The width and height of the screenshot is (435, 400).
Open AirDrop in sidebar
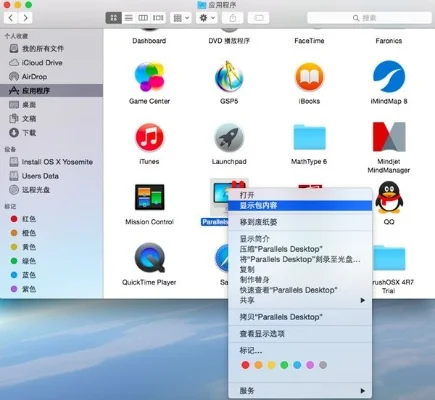51,77
